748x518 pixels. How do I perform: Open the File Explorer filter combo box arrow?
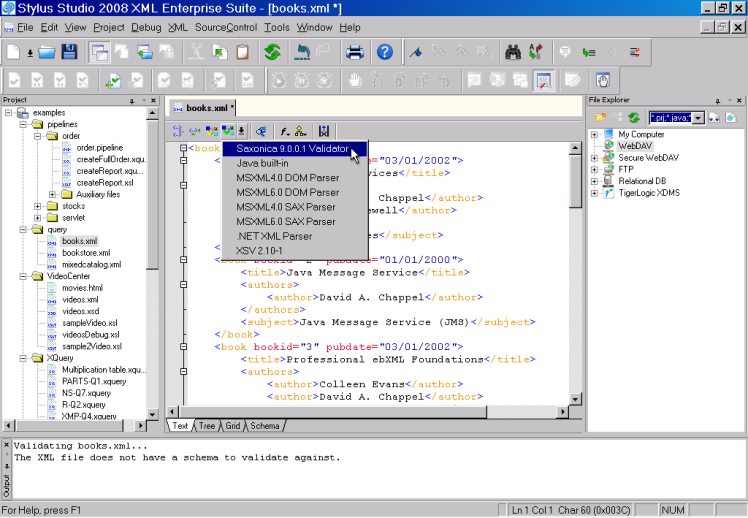point(699,118)
